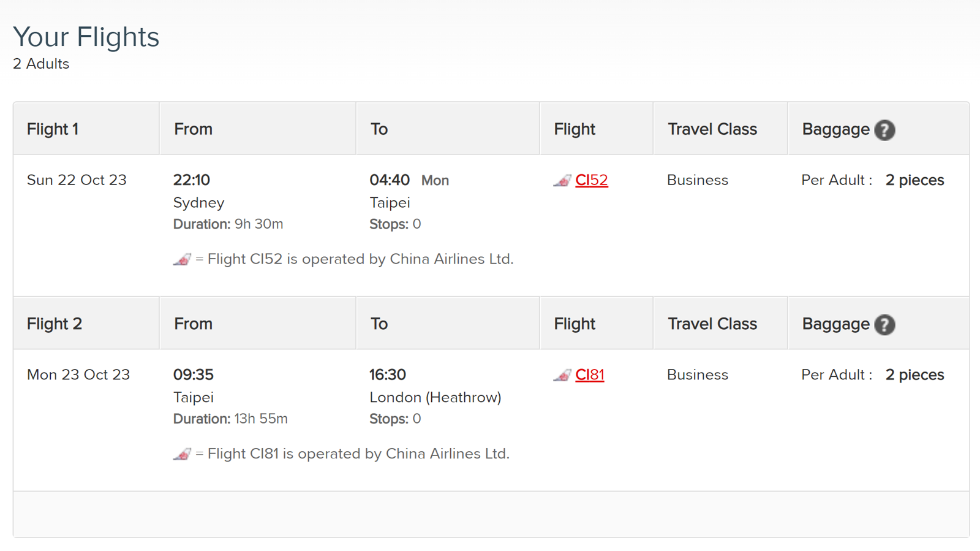Click the airline logo in the CI52 operated-by note
Image resolution: width=980 pixels, height=551 pixels.
tap(182, 260)
